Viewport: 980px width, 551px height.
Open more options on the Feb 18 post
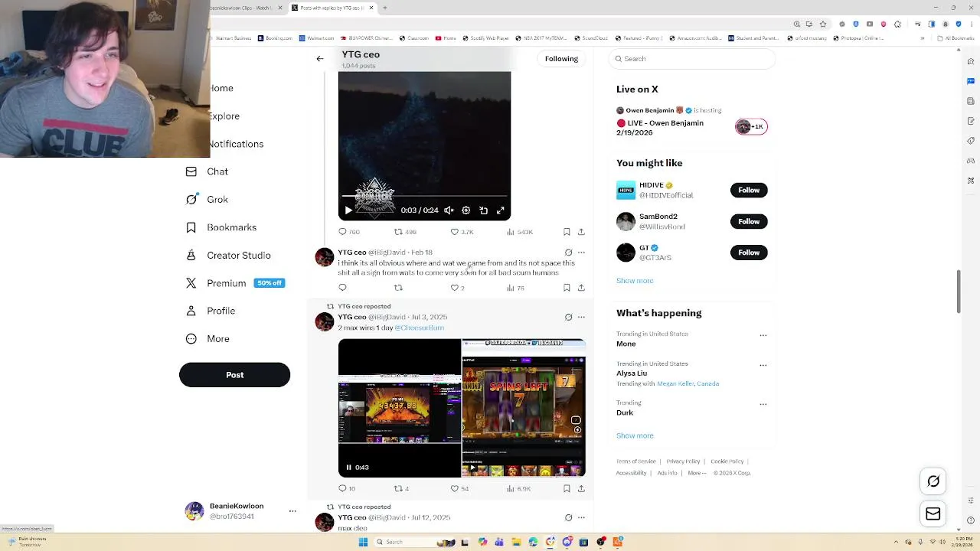[x=581, y=253]
